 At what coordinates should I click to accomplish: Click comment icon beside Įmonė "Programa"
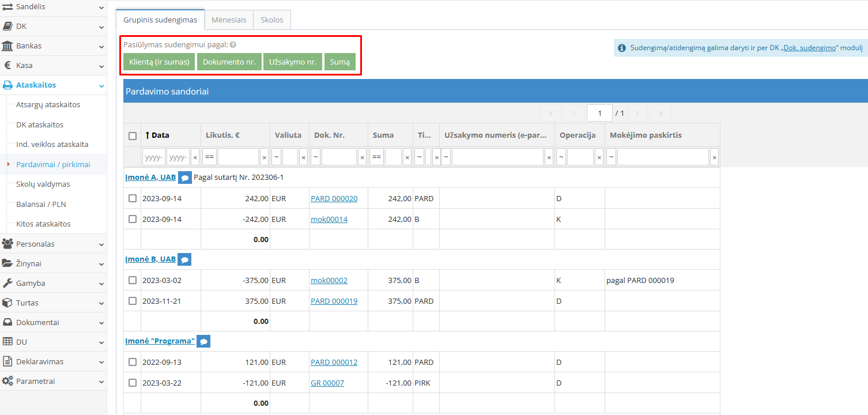pyautogui.click(x=203, y=341)
